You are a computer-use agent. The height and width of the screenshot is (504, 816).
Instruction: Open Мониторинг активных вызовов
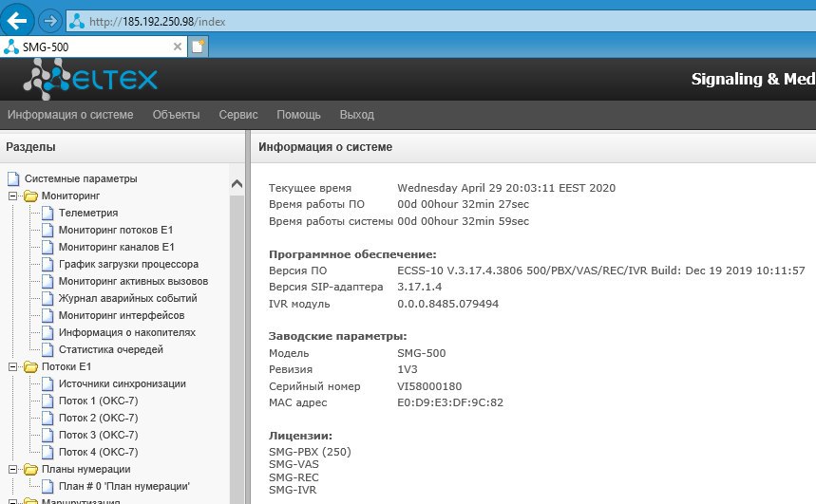point(133,281)
